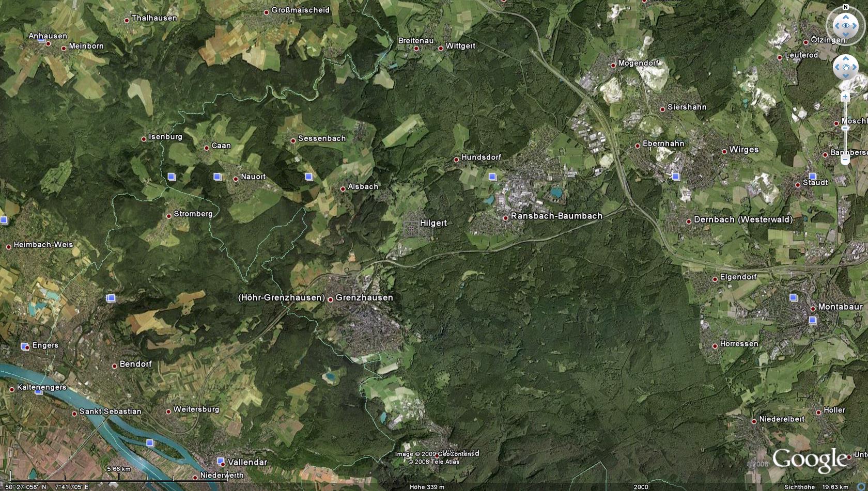Screen dimensions: 868x491
Task: Pan right with the move joystick arrow
Action: (856, 67)
